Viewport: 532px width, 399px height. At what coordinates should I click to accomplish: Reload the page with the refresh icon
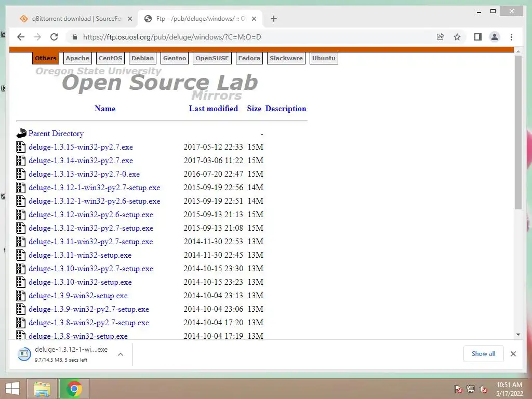pos(54,37)
